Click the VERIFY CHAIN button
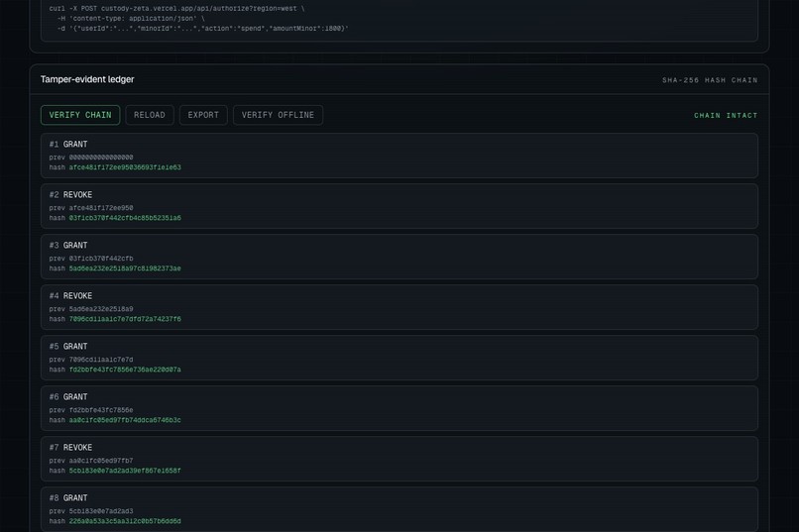The height and width of the screenshot is (532, 799). pos(80,115)
